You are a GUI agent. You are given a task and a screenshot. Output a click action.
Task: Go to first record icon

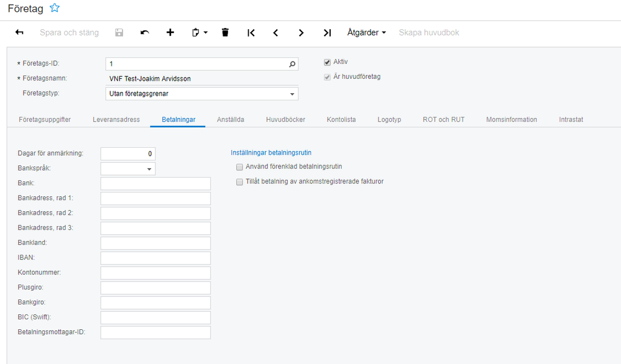tap(251, 32)
